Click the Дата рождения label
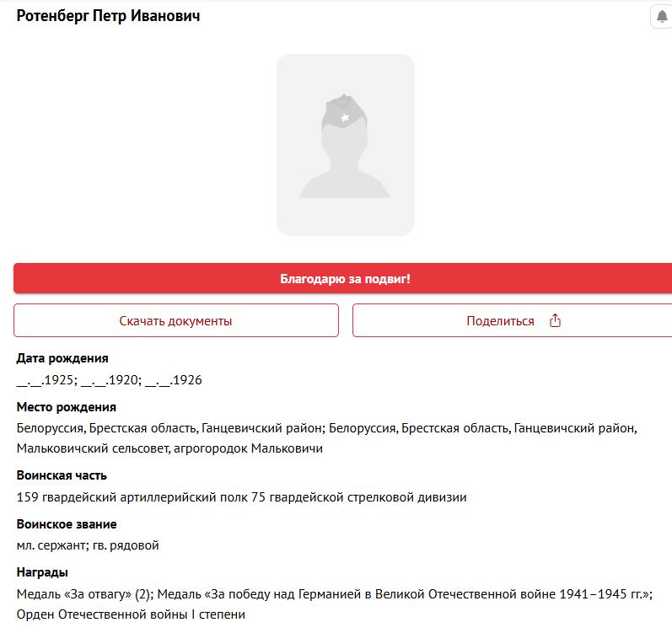The width and height of the screenshot is (672, 633). pos(62,358)
